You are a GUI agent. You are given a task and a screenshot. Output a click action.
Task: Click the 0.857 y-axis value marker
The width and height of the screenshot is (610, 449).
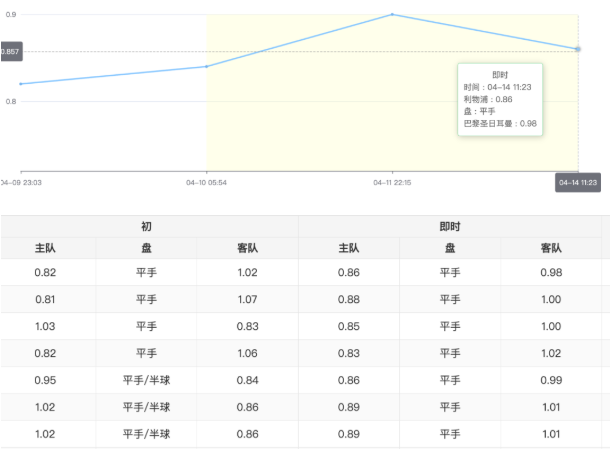click(x=10, y=51)
